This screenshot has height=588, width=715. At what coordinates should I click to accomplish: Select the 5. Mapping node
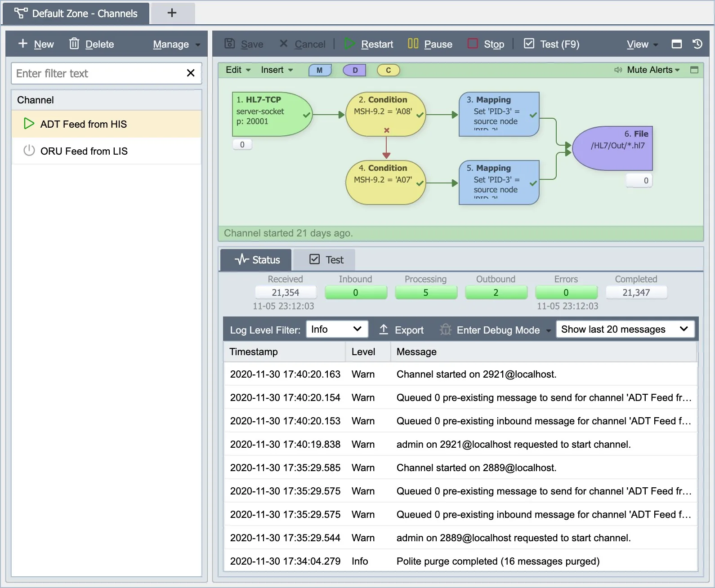pyautogui.click(x=499, y=183)
